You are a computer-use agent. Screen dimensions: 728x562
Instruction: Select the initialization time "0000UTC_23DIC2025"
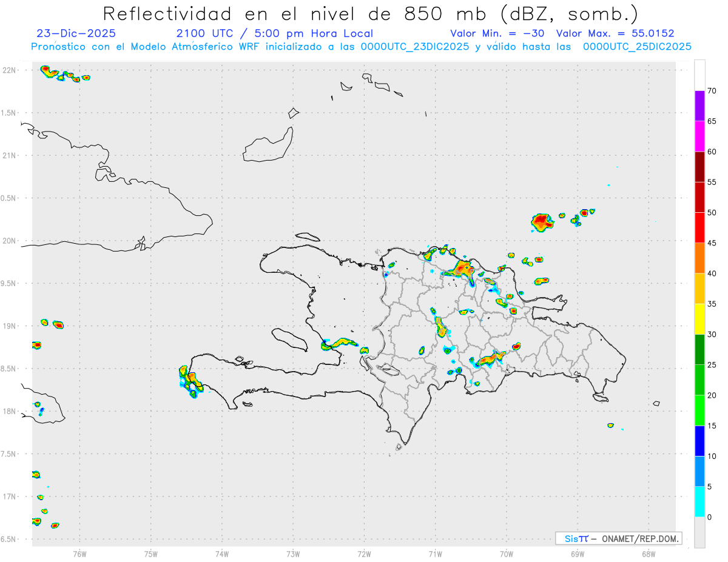pyautogui.click(x=415, y=47)
